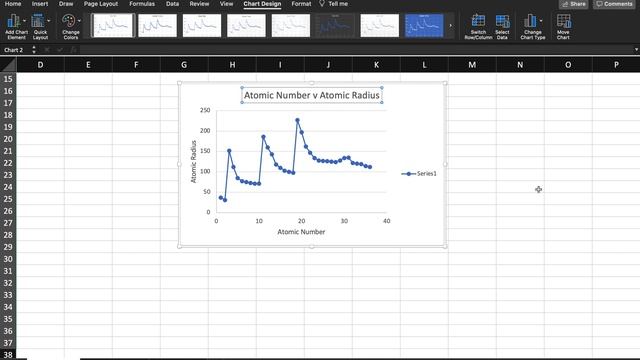Open the Add Chart Element menu
Image resolution: width=640 pixels, height=360 pixels.
(16, 27)
